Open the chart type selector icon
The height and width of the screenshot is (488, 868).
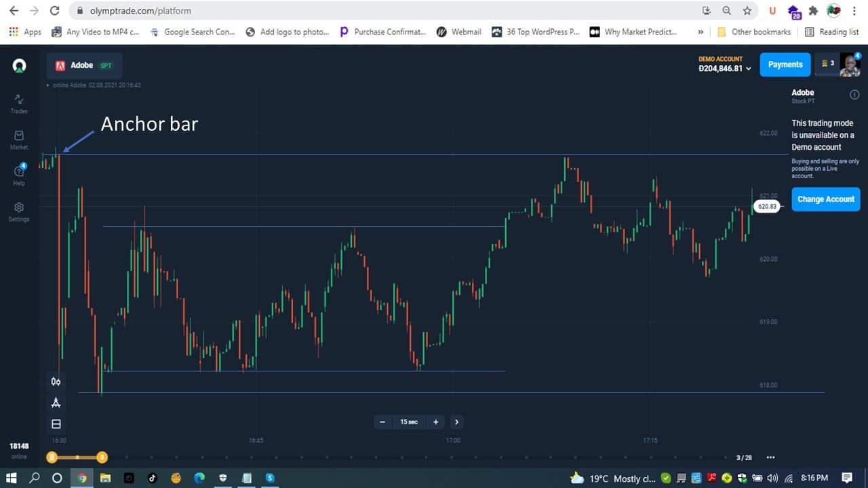pyautogui.click(x=56, y=424)
